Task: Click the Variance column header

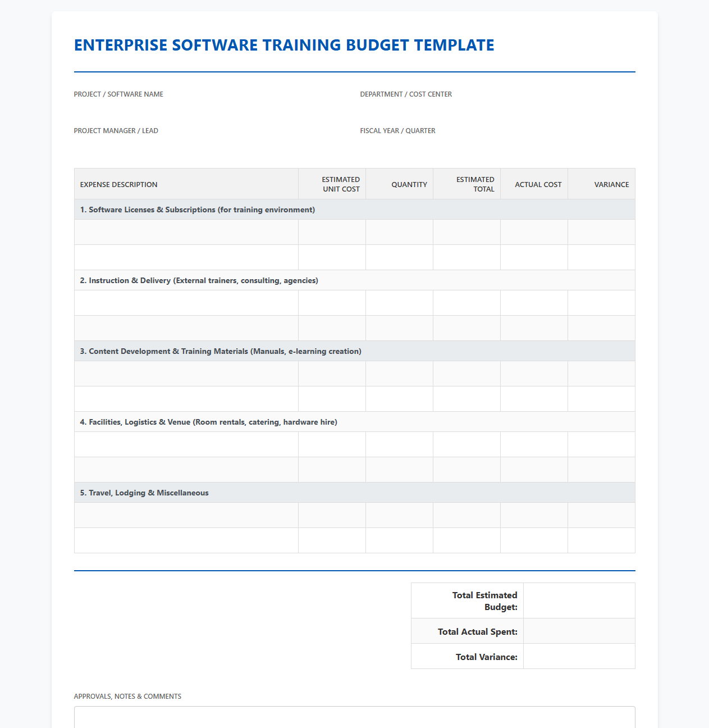Action: click(x=602, y=184)
